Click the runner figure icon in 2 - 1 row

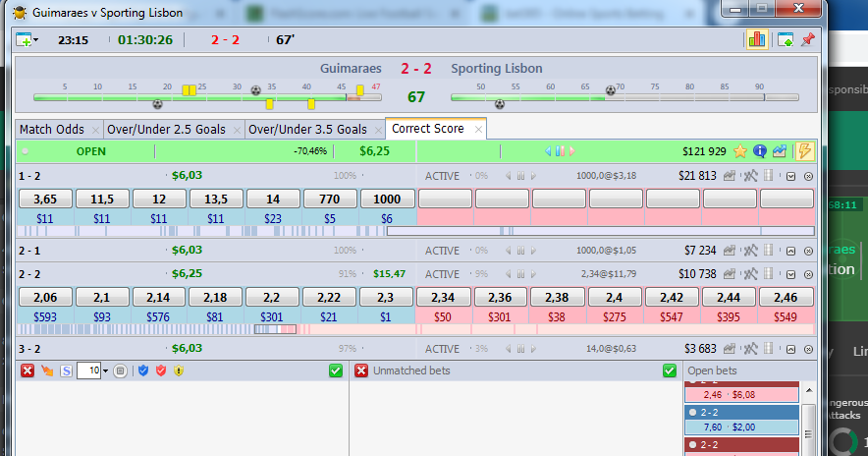click(750, 251)
